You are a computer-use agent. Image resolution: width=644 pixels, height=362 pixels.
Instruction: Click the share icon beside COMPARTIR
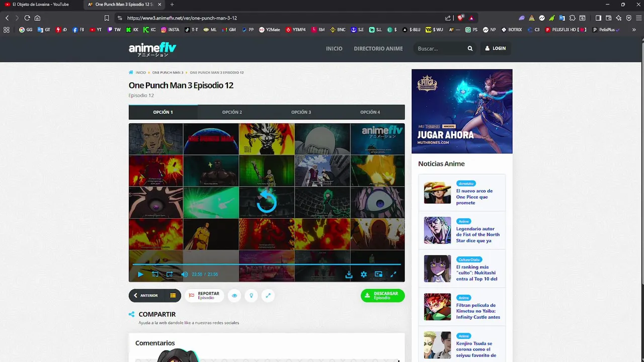[132, 314]
